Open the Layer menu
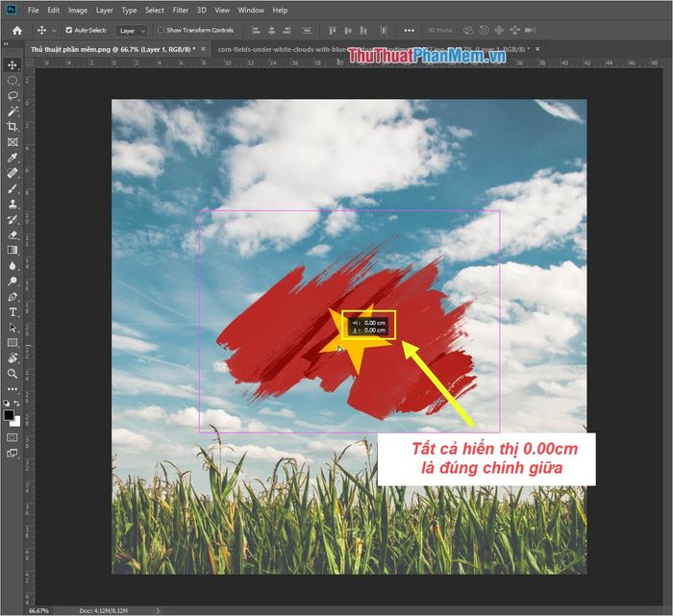 click(x=104, y=10)
